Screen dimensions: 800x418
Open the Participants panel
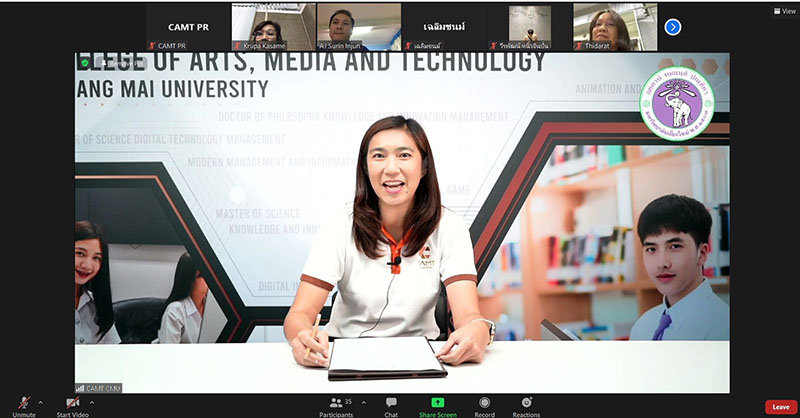pyautogui.click(x=336, y=407)
